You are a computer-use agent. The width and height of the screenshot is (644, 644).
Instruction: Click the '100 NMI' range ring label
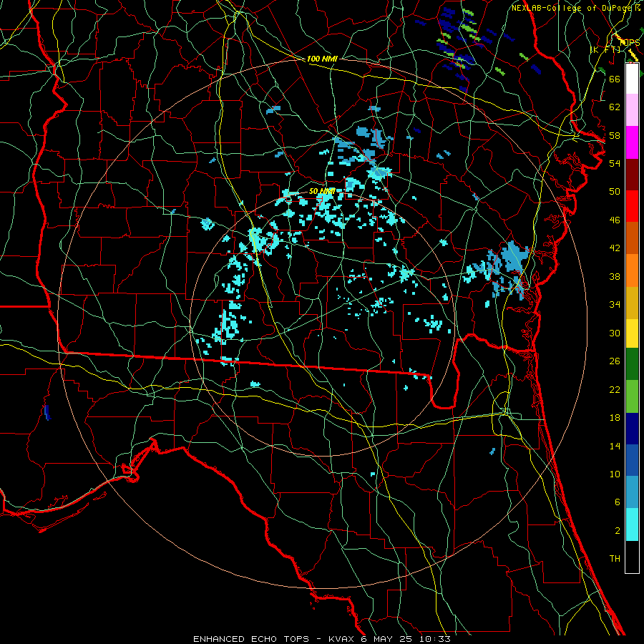click(x=322, y=59)
